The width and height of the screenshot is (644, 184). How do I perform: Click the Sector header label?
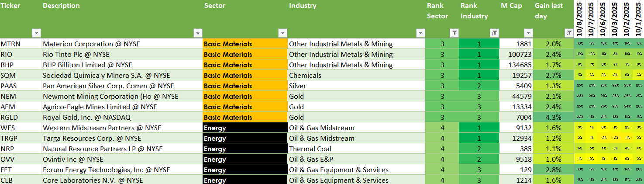pyautogui.click(x=215, y=6)
